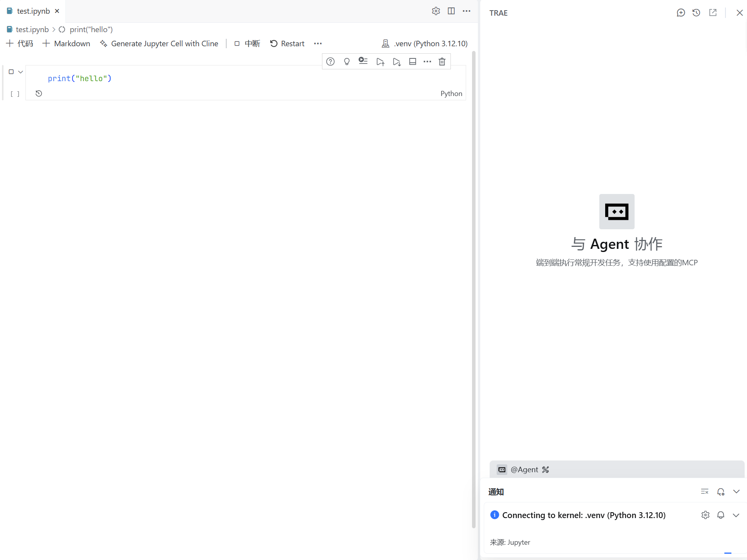Execute above cells icon
Screen dimensions: 747x560
380,62
